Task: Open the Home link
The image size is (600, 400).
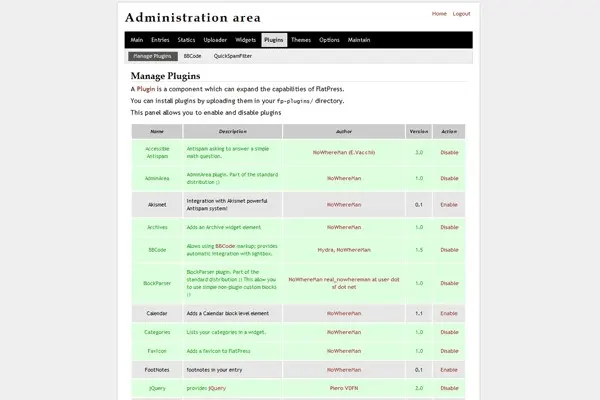Action: click(x=439, y=14)
